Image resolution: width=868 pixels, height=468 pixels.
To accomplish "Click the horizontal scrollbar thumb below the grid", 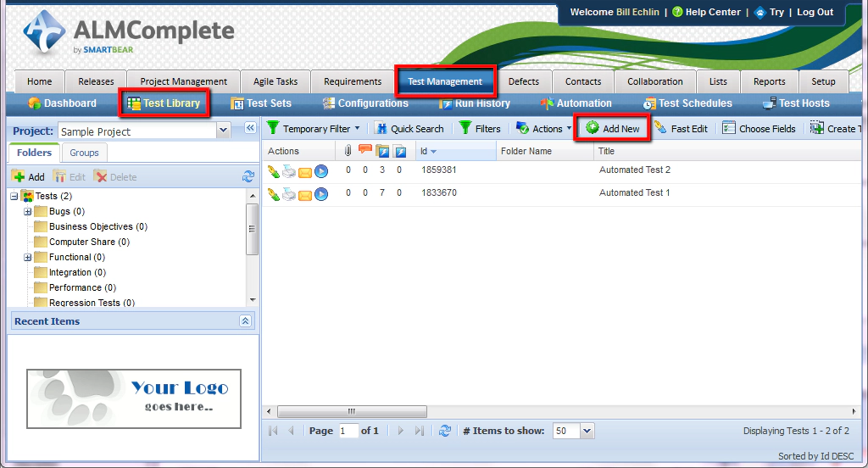I will click(x=352, y=411).
